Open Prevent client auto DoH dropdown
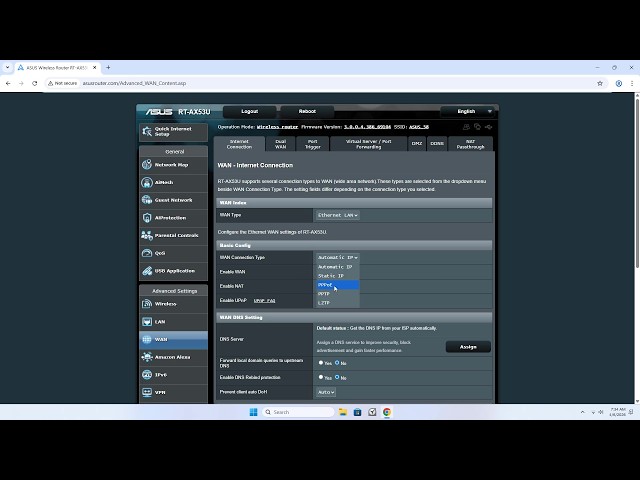The image size is (640, 480). [326, 392]
